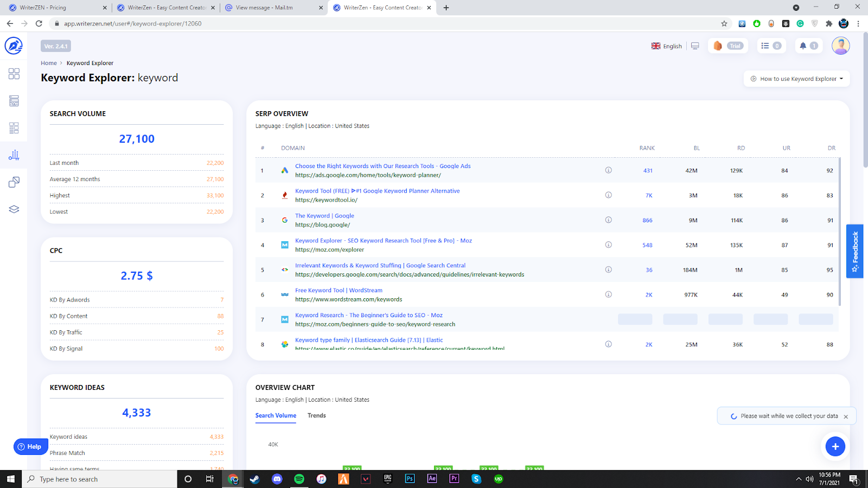Click the monitor icon beside English
The image size is (868, 488).
tap(695, 46)
